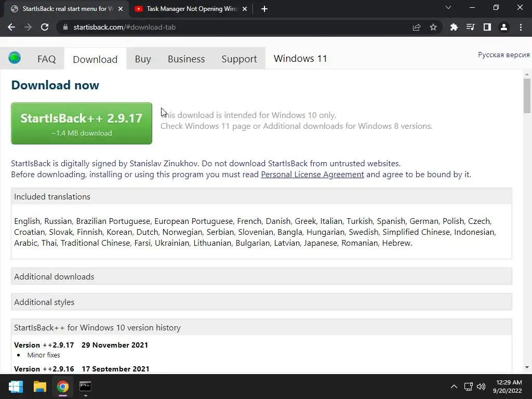Image resolution: width=532 pixels, height=399 pixels.
Task: Open the media control icon in toolbar
Action: point(470,27)
